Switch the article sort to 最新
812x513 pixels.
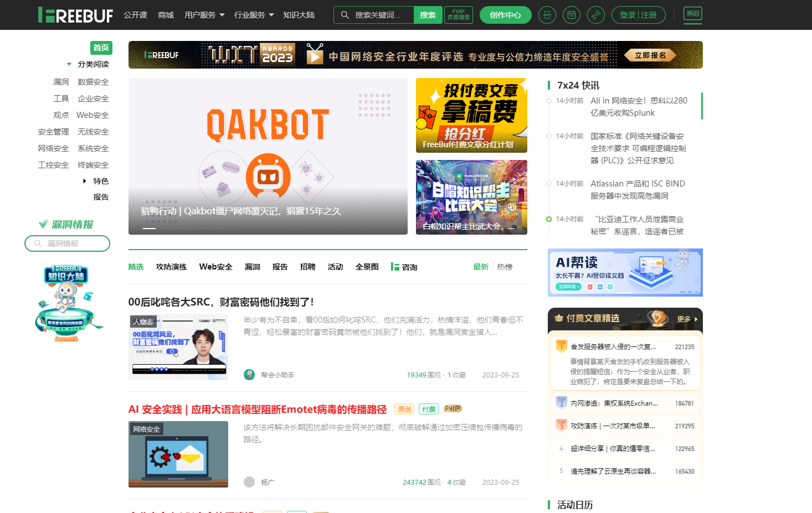(481, 267)
